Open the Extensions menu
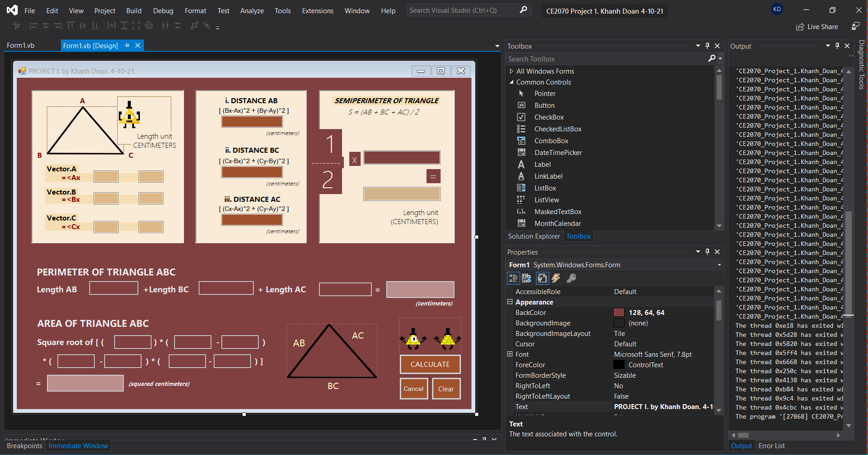 click(317, 10)
